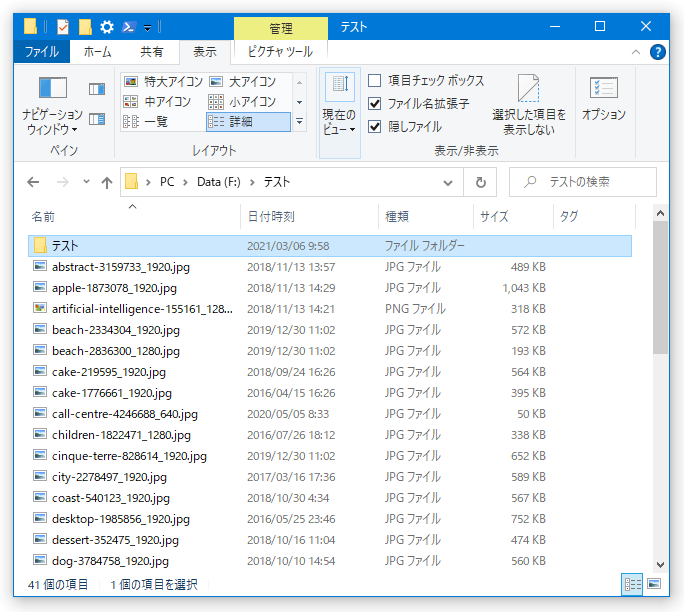
Task: Click the gear settings icon in title bar
Action: click(107, 27)
